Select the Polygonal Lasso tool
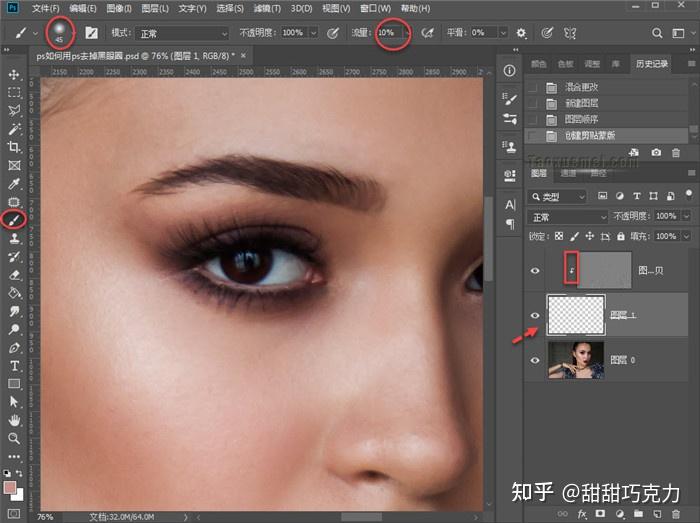Viewport: 700px width, 523px height. click(x=14, y=110)
